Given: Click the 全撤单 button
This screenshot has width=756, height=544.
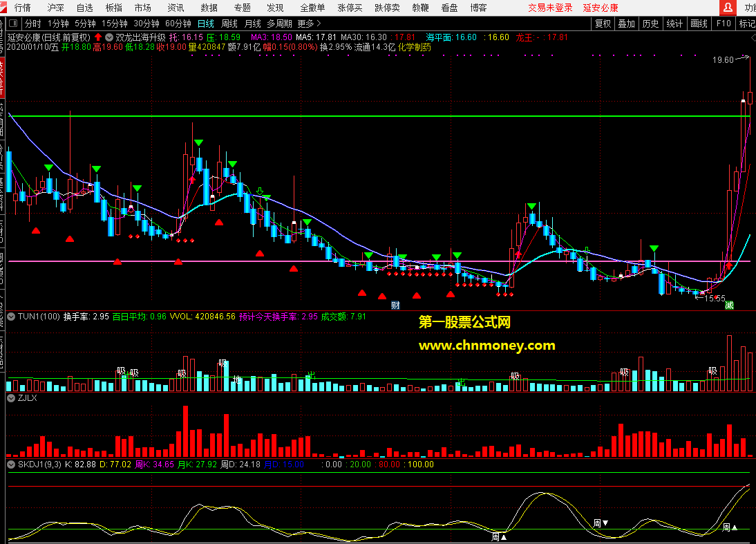Looking at the screenshot, I should [x=312, y=8].
